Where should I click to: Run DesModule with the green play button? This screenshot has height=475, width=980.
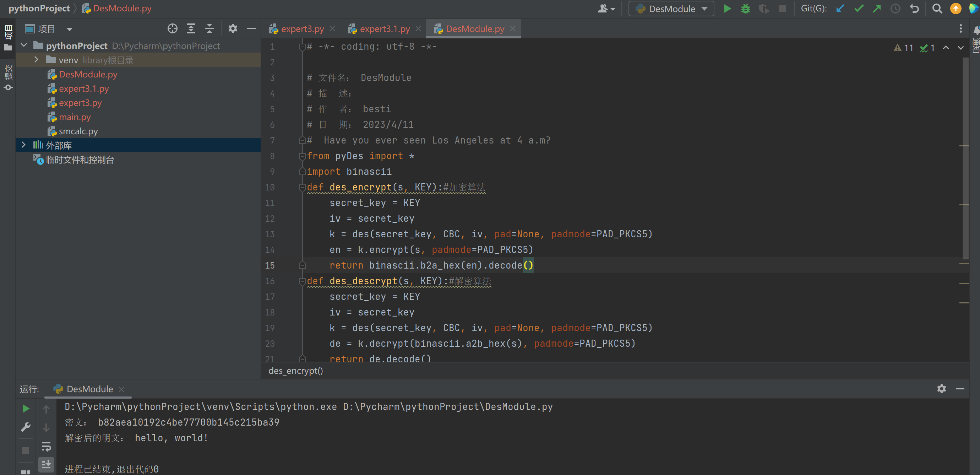pos(727,9)
